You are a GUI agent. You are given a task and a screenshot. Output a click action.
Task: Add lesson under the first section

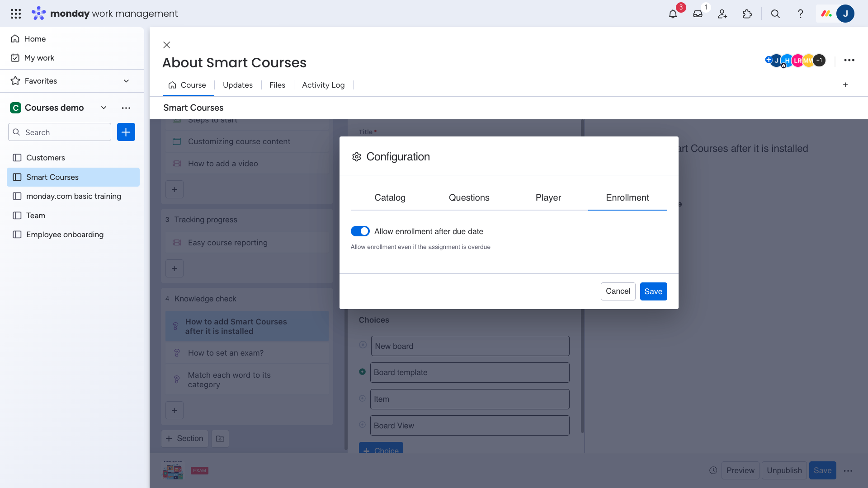pyautogui.click(x=175, y=189)
